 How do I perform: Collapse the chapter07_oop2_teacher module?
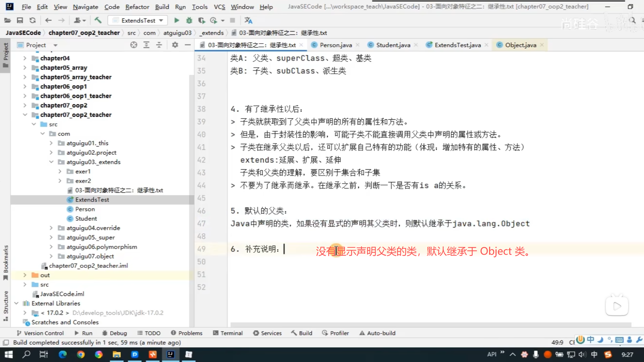(25, 115)
